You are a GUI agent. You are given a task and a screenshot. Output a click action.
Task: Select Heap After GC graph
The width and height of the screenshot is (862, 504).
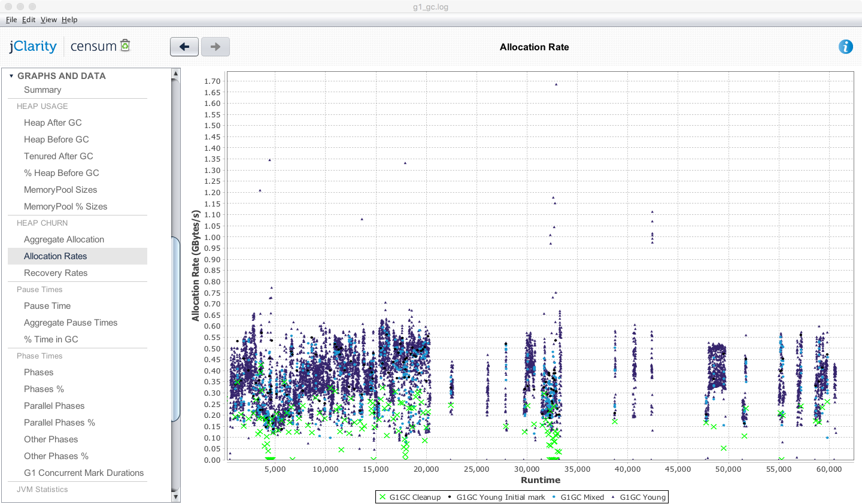coord(53,123)
